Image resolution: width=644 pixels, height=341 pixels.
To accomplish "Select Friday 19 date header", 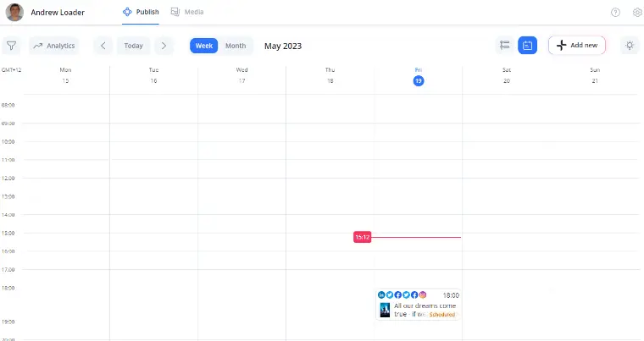I will tap(419, 80).
